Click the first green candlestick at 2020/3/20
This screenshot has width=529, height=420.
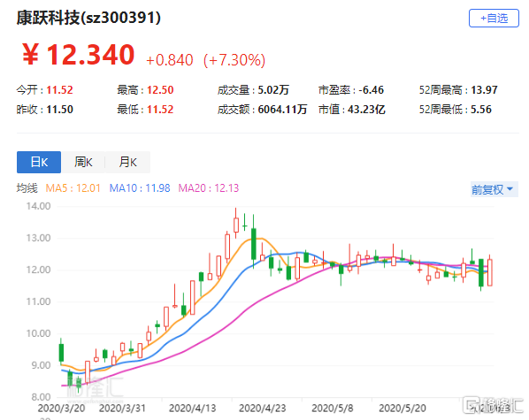coord(61,353)
